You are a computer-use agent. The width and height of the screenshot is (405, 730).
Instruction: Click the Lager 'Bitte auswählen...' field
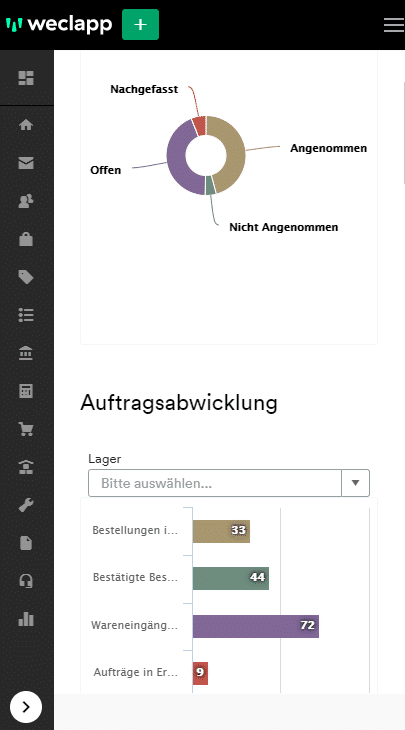tap(215, 483)
